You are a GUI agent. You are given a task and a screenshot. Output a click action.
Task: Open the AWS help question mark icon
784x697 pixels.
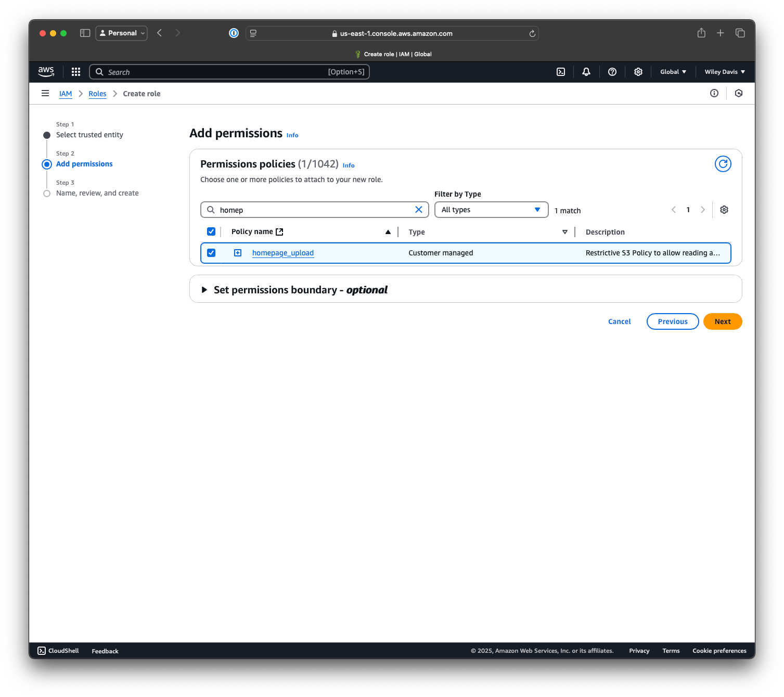[612, 72]
